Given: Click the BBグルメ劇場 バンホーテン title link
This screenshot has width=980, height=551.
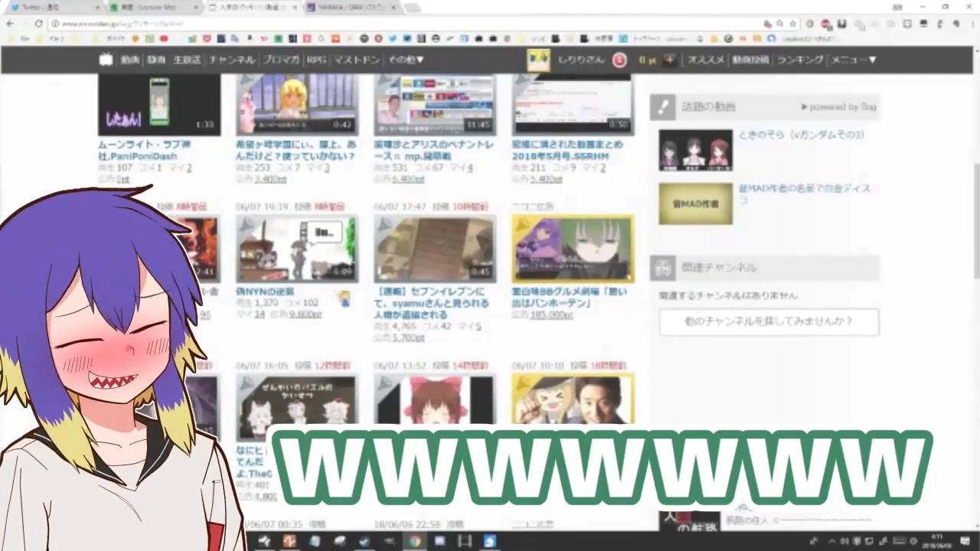Looking at the screenshot, I should [x=570, y=297].
